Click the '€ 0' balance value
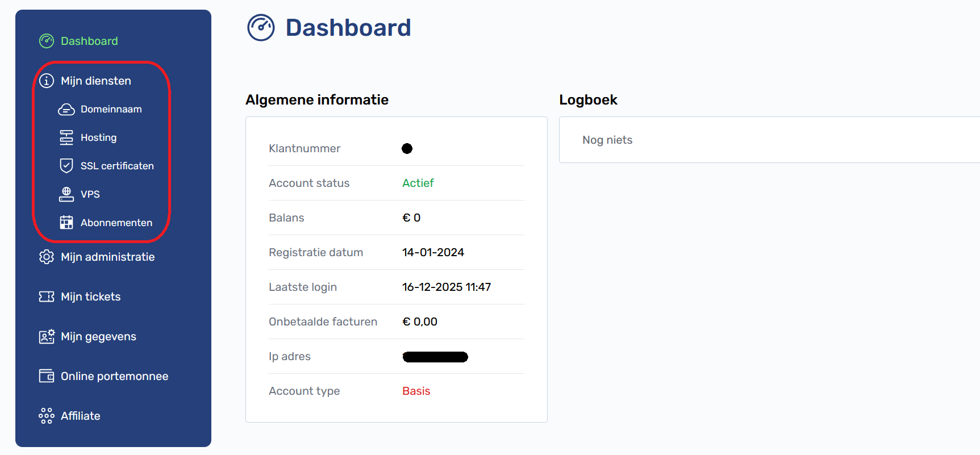Screen dimensions: 980x455 (411, 218)
